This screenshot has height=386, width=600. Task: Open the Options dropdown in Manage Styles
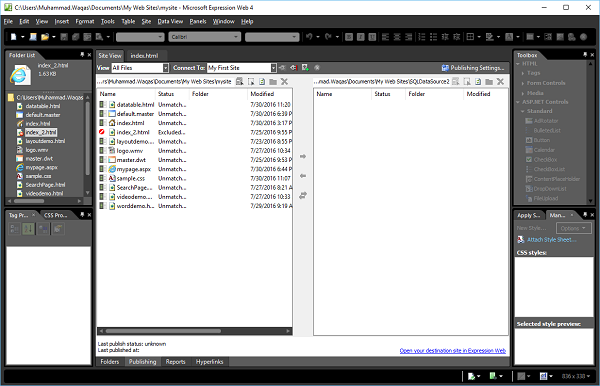(573, 228)
